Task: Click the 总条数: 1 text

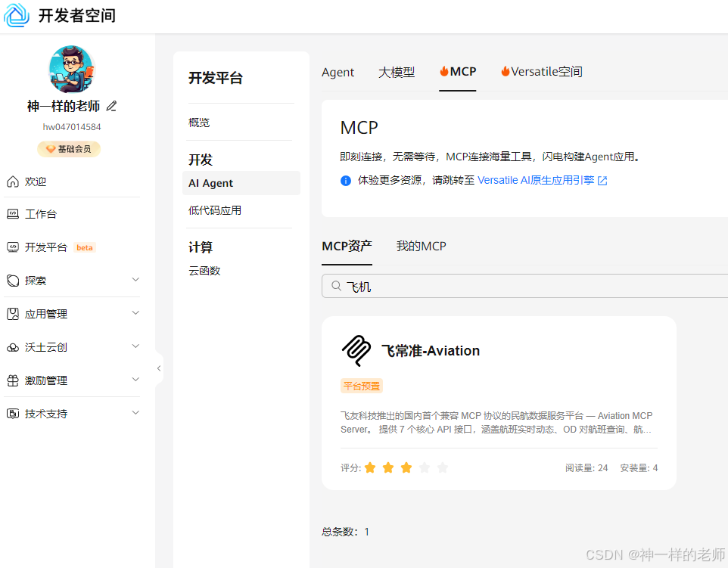Action: tap(345, 532)
